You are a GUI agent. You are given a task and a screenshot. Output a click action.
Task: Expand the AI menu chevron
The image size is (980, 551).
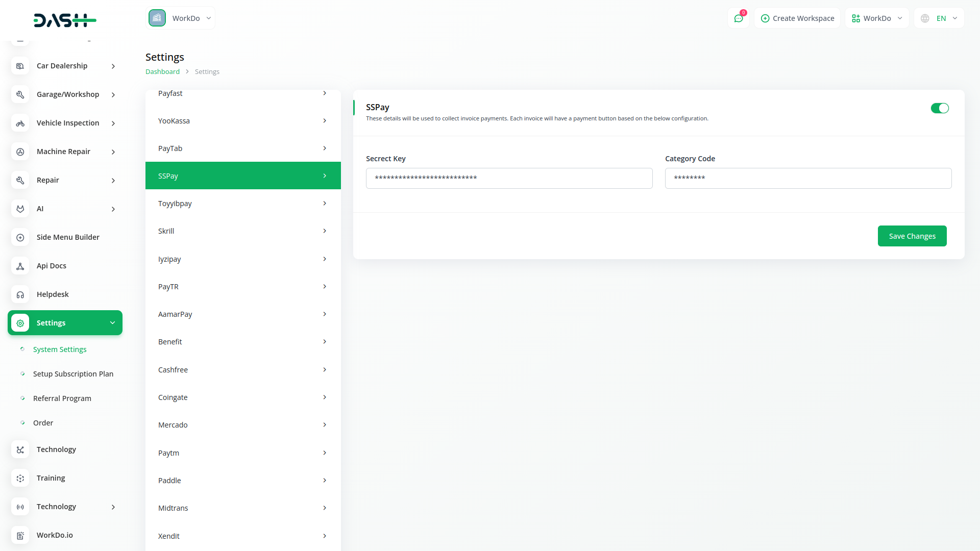point(113,209)
